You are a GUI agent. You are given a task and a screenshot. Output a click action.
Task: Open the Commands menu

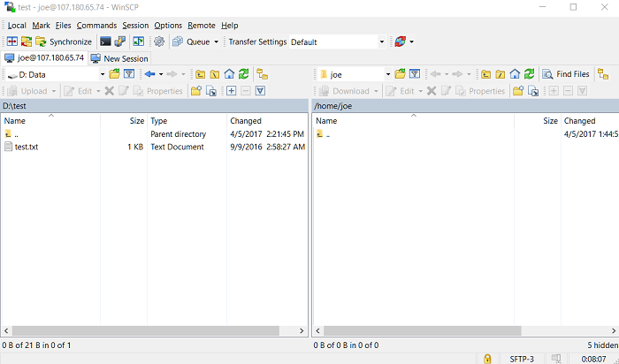pyautogui.click(x=96, y=26)
